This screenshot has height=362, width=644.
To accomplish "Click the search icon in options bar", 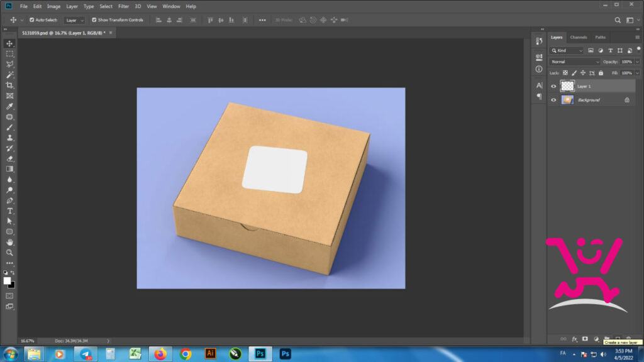I will (618, 20).
